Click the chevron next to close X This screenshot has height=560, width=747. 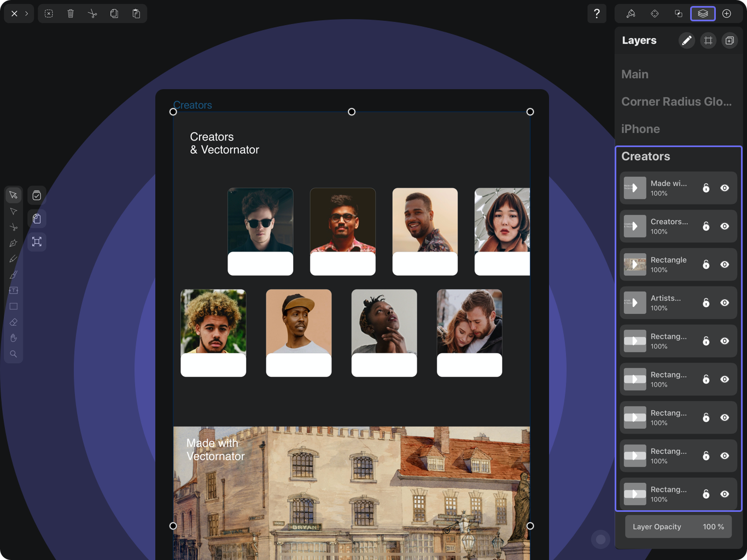coord(26,14)
